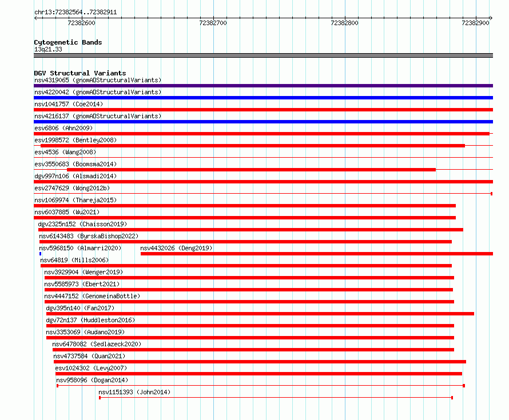This screenshot has width=509, height=420.
Task: Open nsv958096 (Dogan2014) variant label
Action: tap(92, 380)
